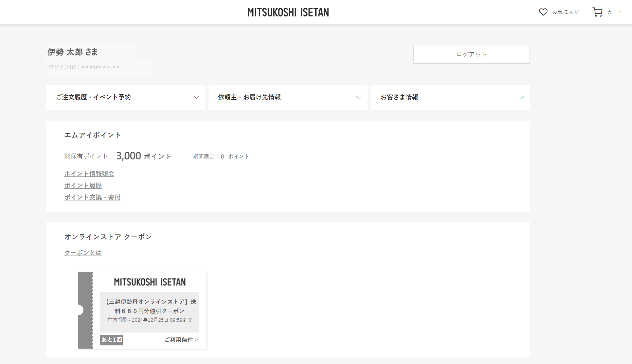The height and width of the screenshot is (364, 632).
Task: Click chevron beside ご注文履歴・イベント予約
Action: (x=196, y=97)
